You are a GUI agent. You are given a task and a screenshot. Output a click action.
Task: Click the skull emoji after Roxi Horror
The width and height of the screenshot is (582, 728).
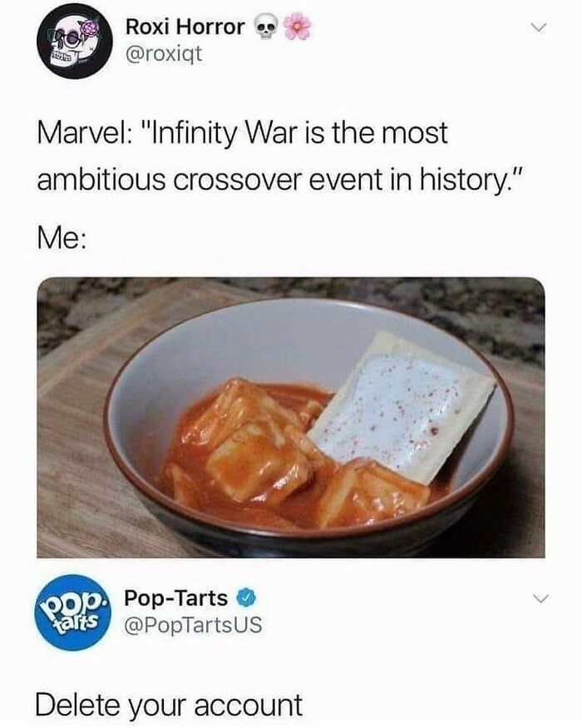coord(265,29)
